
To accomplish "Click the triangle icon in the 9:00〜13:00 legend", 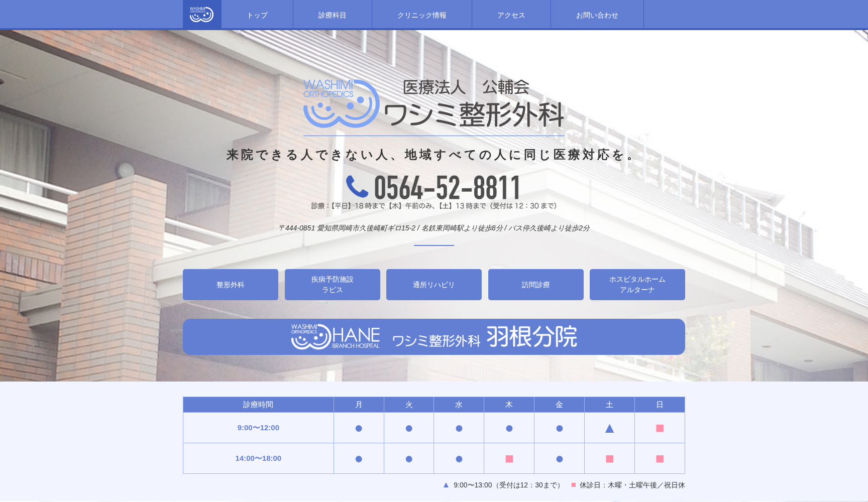I will (445, 485).
